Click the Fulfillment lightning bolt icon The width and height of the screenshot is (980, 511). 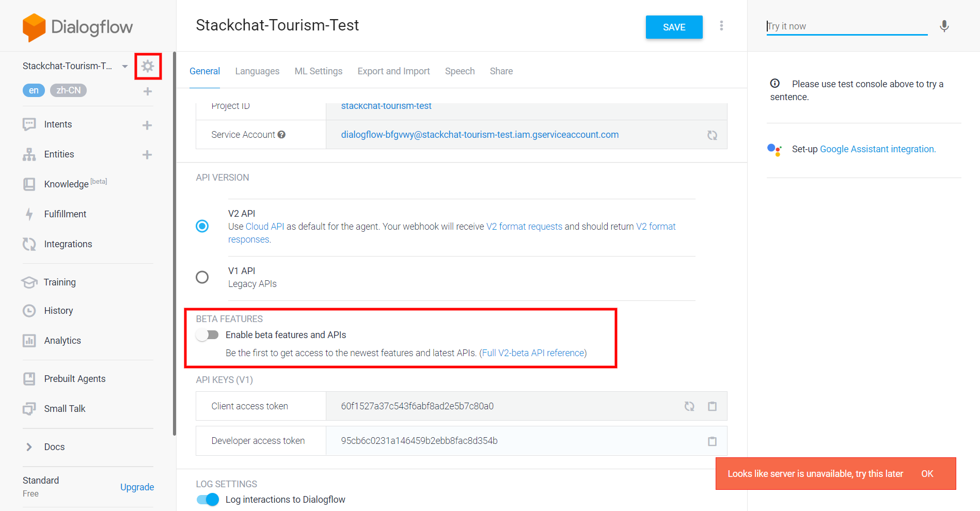coord(29,214)
